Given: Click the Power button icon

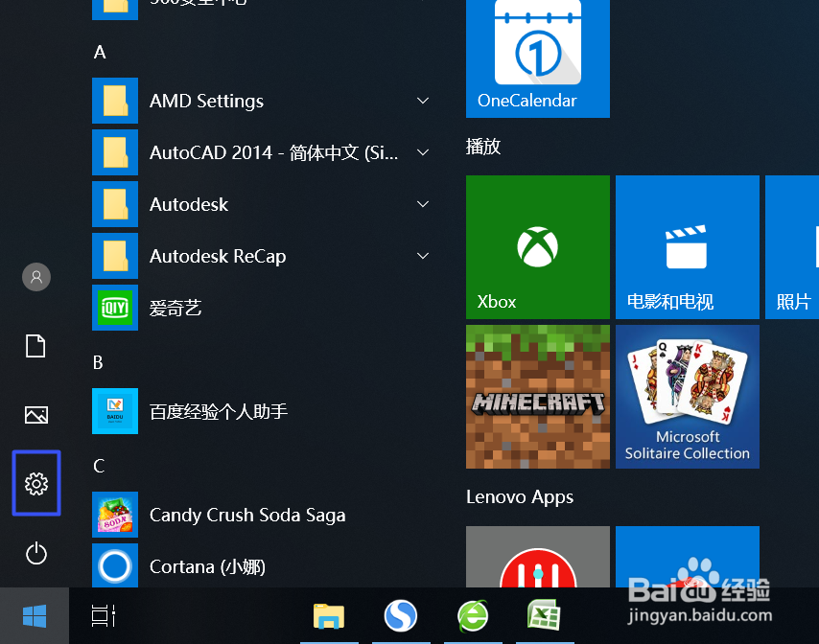Looking at the screenshot, I should [36, 553].
